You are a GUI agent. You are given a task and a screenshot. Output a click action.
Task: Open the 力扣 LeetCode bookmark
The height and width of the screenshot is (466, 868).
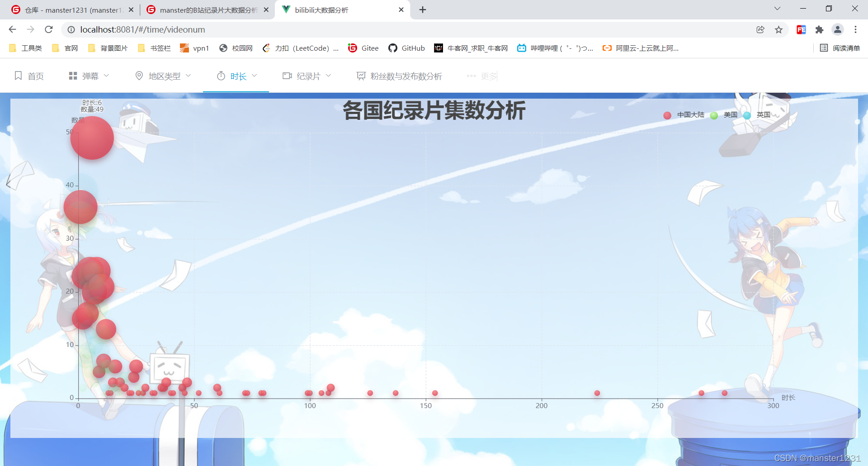coord(301,48)
